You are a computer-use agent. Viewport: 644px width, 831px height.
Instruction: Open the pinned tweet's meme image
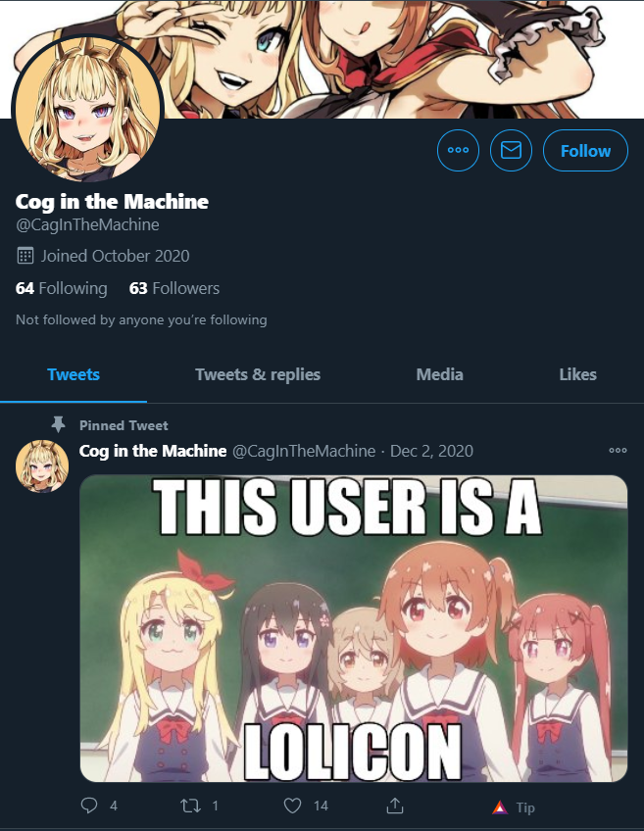pyautogui.click(x=354, y=628)
